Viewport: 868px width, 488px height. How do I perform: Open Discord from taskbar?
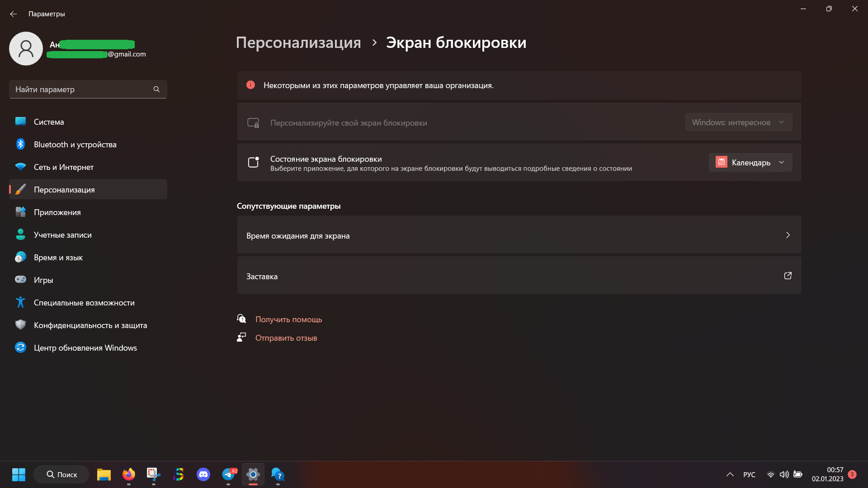click(x=203, y=474)
